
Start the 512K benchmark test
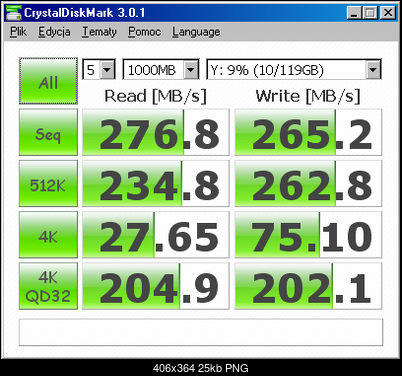tap(48, 184)
